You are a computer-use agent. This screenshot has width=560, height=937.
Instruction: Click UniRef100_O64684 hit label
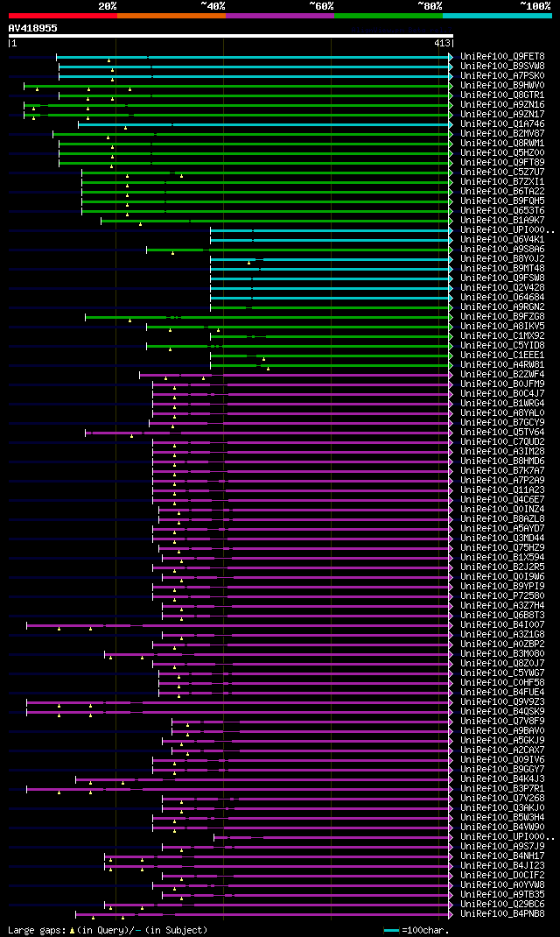point(502,297)
